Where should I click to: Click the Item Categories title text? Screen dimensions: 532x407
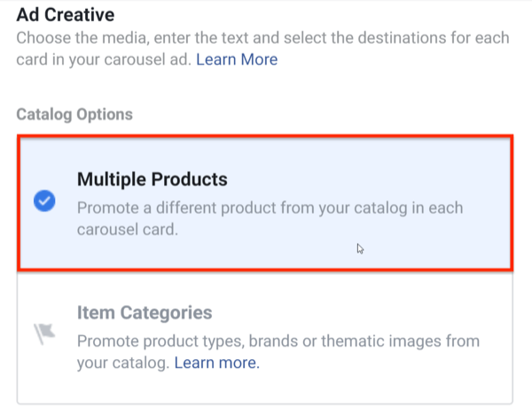tap(145, 313)
